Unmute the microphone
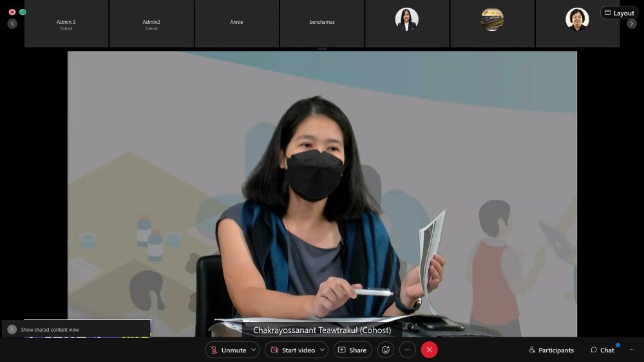 click(227, 350)
